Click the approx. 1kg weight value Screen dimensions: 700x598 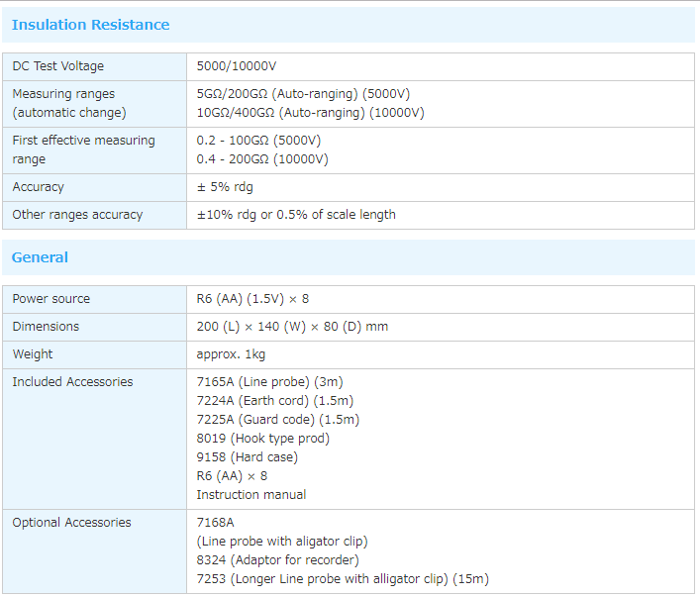(231, 354)
